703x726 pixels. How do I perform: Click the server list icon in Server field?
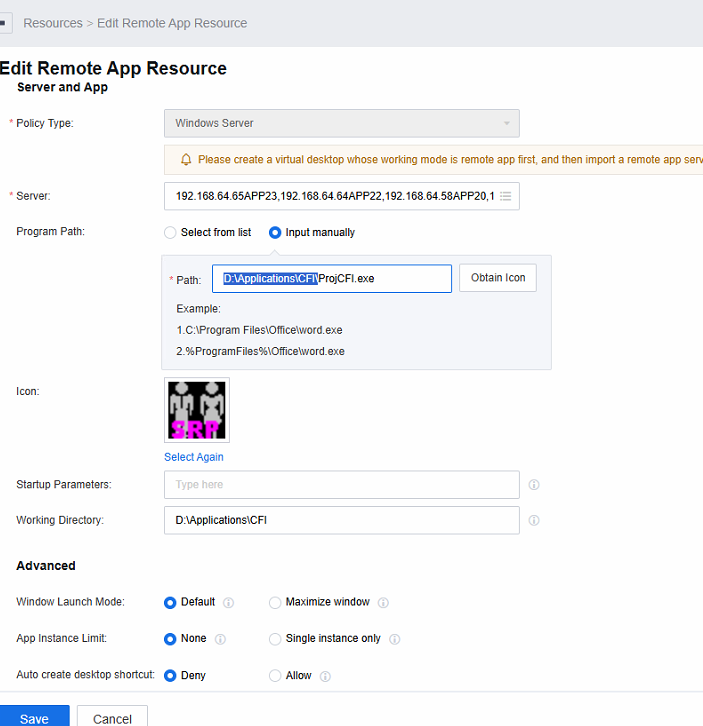click(505, 196)
